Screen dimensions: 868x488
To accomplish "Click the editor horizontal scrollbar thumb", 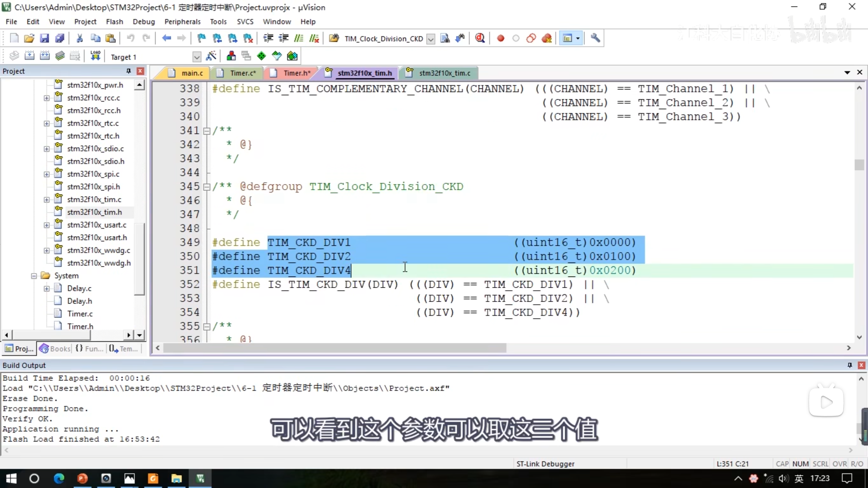I will point(334,348).
